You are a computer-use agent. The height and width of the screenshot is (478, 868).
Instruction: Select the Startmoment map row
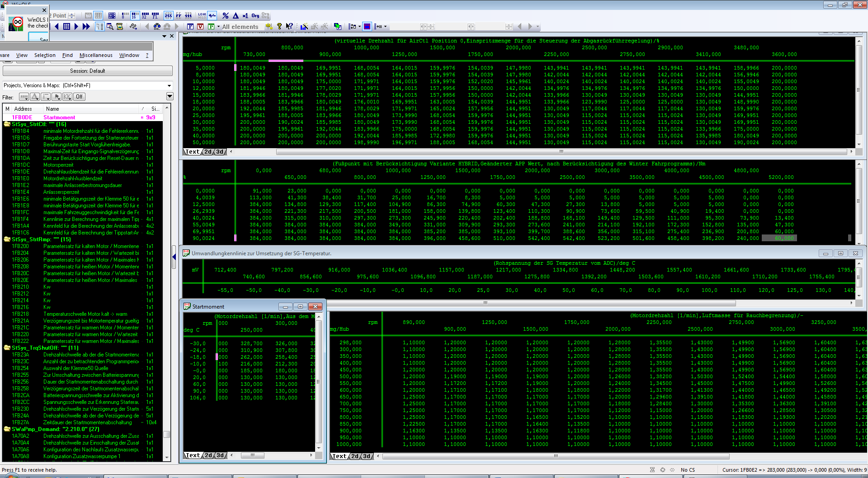click(x=83, y=117)
